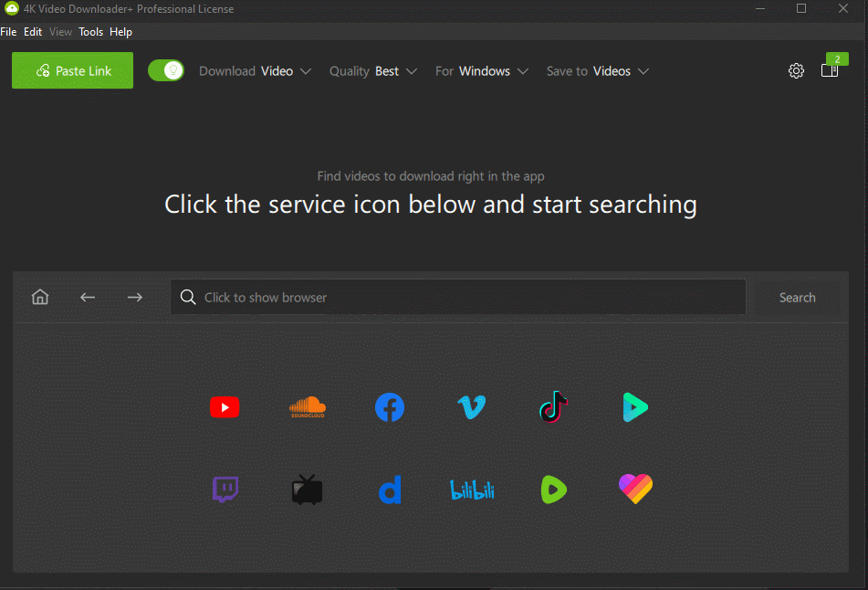Click the Search button
This screenshot has height=590, width=868.
(797, 298)
